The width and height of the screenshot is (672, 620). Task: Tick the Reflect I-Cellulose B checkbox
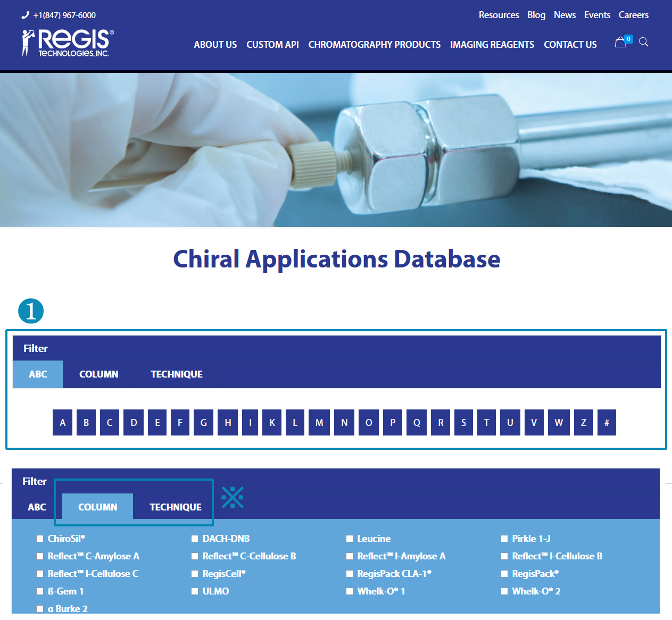click(504, 556)
